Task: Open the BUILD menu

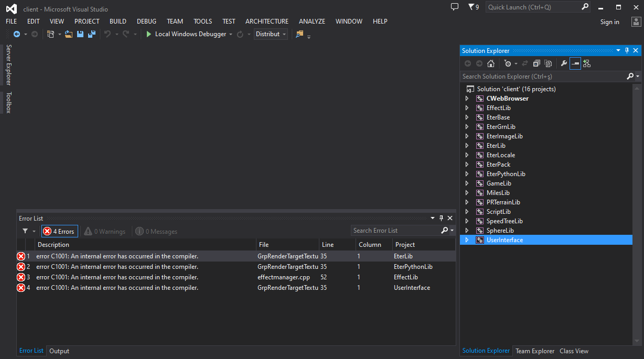Action: 118,21
